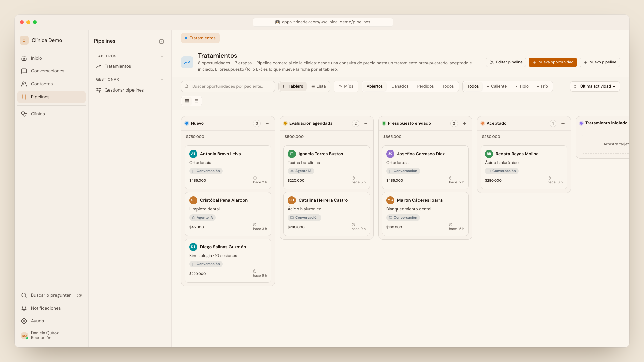Click the Aceptado stage orange color dot

483,124
